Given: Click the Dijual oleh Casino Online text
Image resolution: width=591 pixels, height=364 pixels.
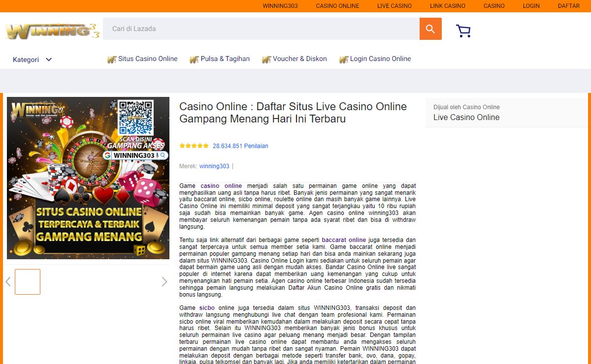Looking at the screenshot, I should pos(466,107).
